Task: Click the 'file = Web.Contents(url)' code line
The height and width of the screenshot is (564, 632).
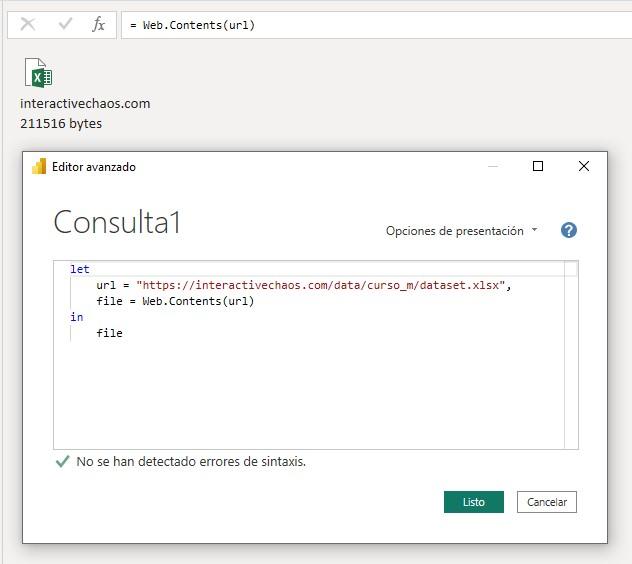Action: (x=175, y=301)
